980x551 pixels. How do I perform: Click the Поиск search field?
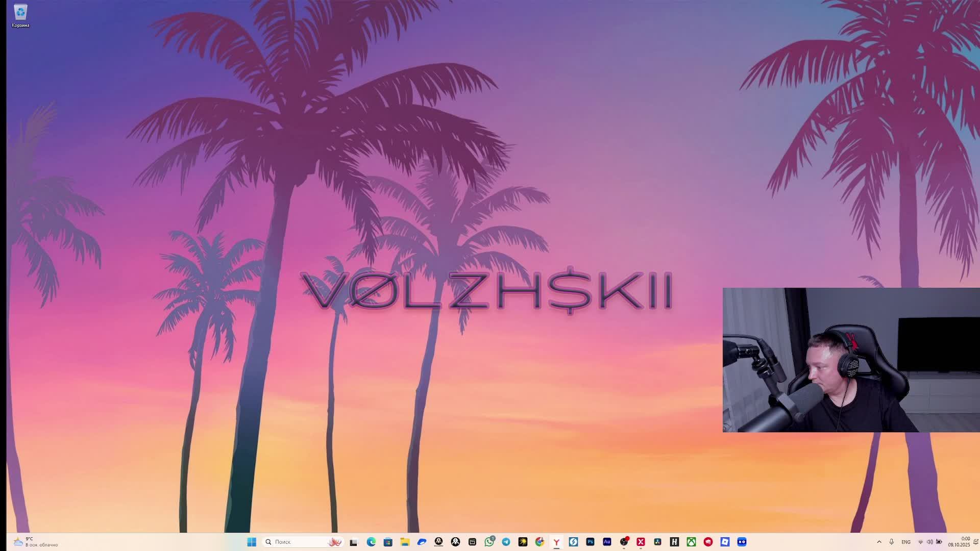(296, 542)
